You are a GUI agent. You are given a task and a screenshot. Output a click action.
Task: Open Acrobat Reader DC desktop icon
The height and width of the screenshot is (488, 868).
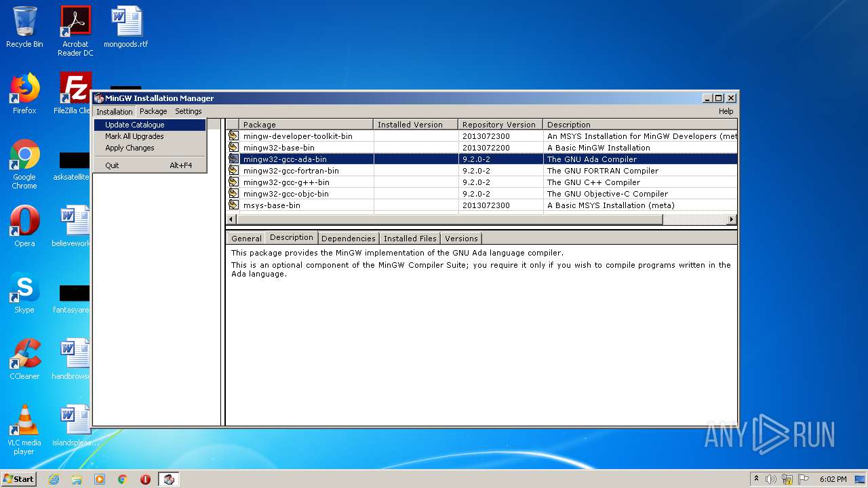click(75, 31)
